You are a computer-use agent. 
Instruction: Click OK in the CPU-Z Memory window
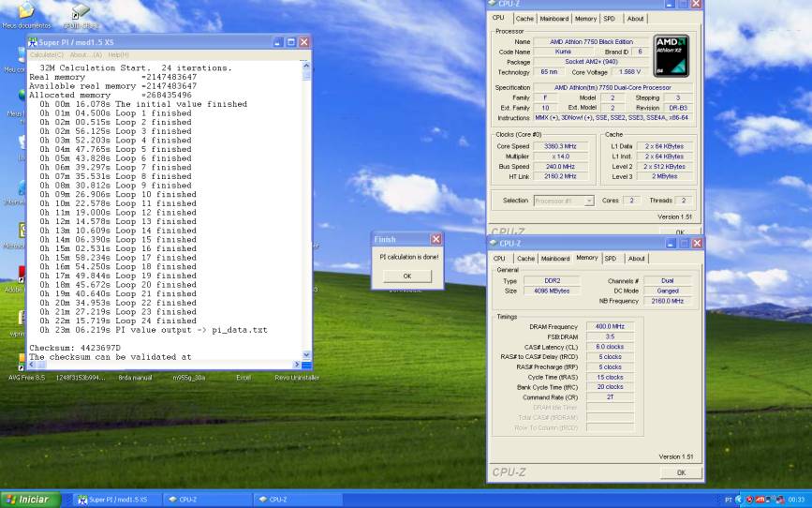click(681, 472)
